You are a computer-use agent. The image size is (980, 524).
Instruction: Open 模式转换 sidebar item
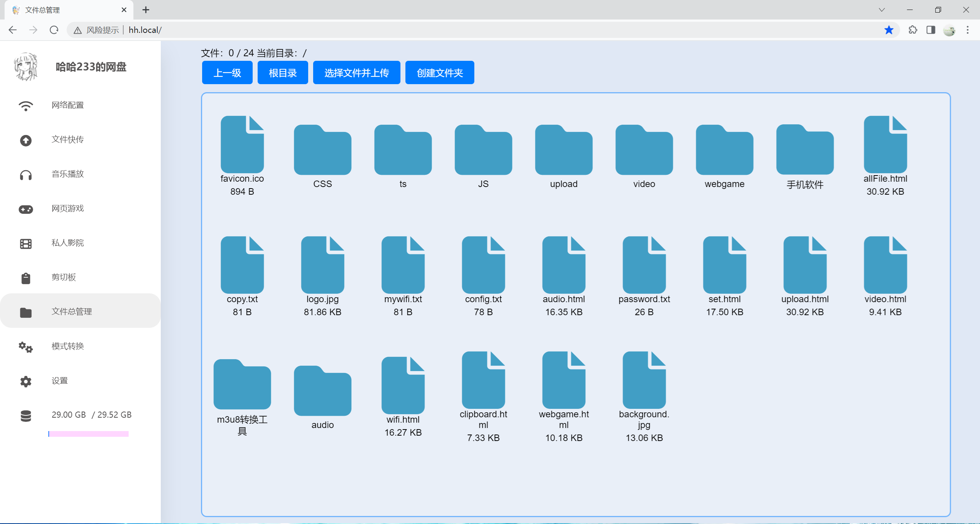pos(67,346)
